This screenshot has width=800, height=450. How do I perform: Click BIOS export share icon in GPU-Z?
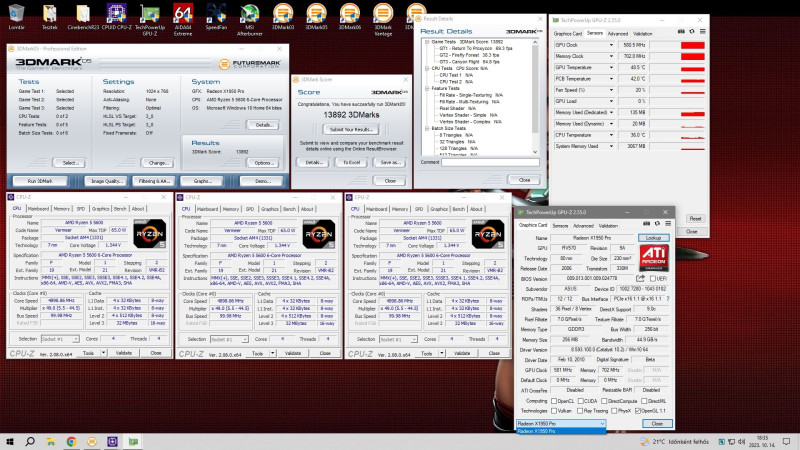click(640, 278)
